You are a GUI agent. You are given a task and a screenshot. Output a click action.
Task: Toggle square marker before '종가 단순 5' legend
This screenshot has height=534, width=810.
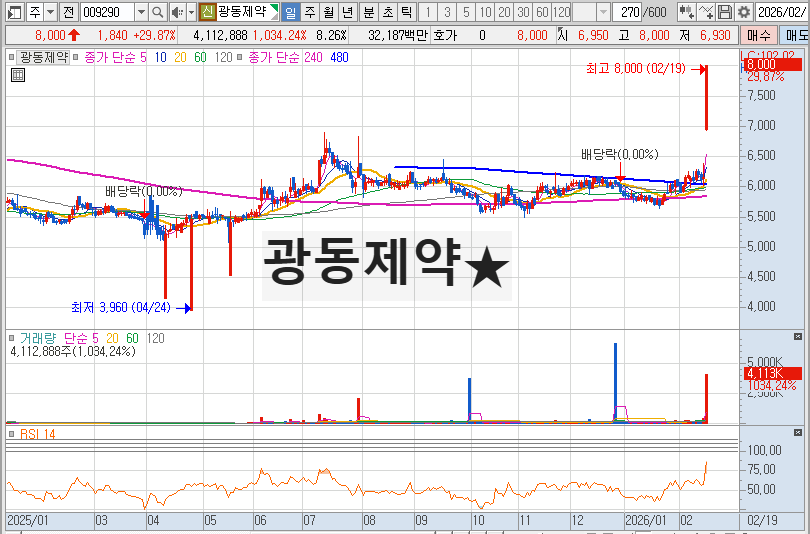pyautogui.click(x=75, y=57)
